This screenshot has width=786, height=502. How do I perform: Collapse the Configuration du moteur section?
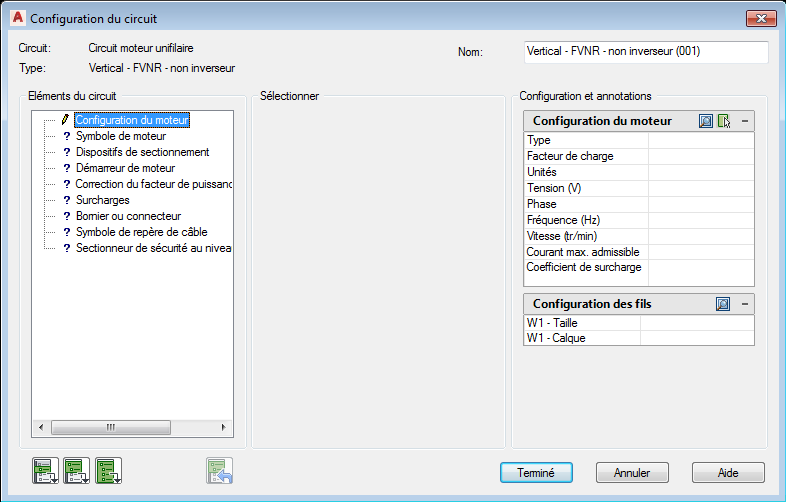pyautogui.click(x=745, y=121)
